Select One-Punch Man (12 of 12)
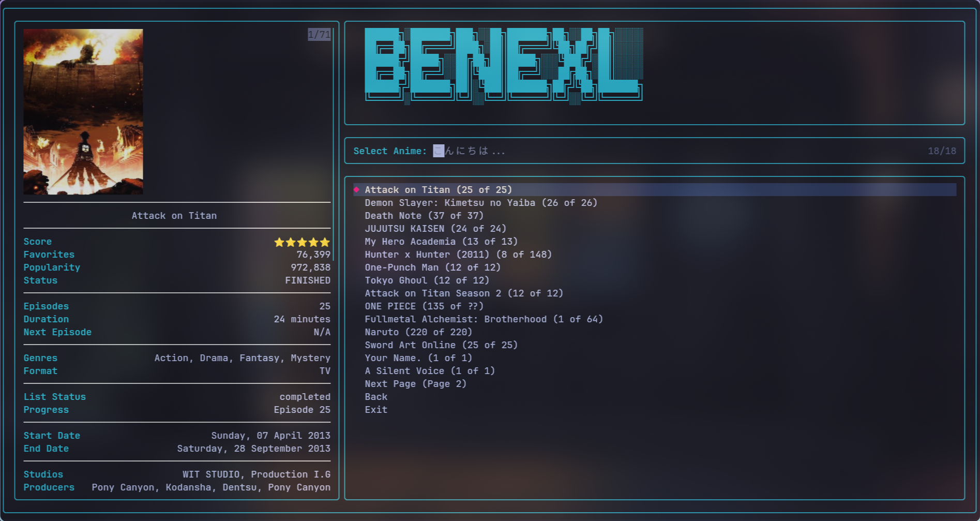 tap(433, 267)
